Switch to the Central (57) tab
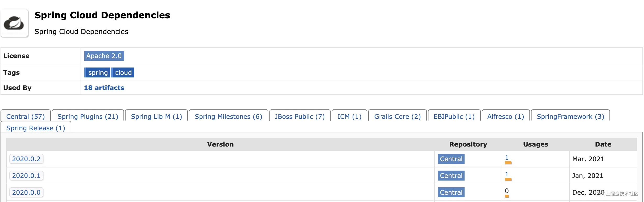The height and width of the screenshot is (202, 644). (x=25, y=116)
